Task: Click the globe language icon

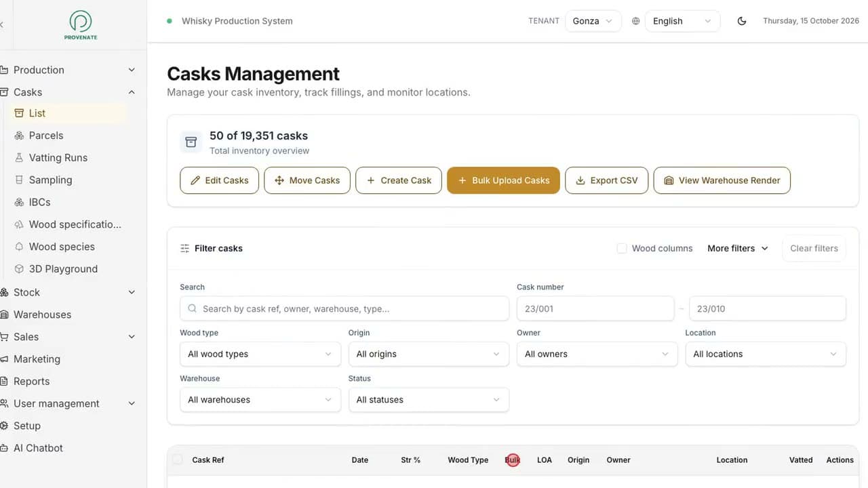Action: tap(635, 21)
